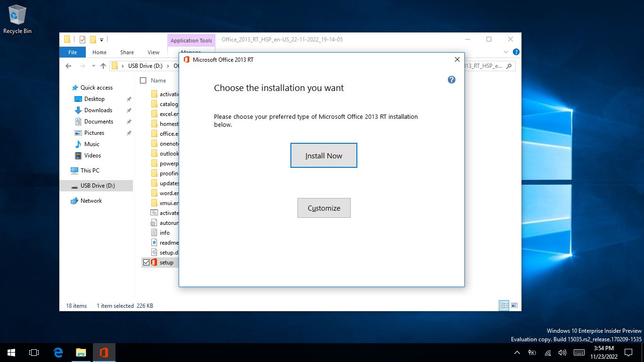Go forward in File Explorer

coord(82,66)
